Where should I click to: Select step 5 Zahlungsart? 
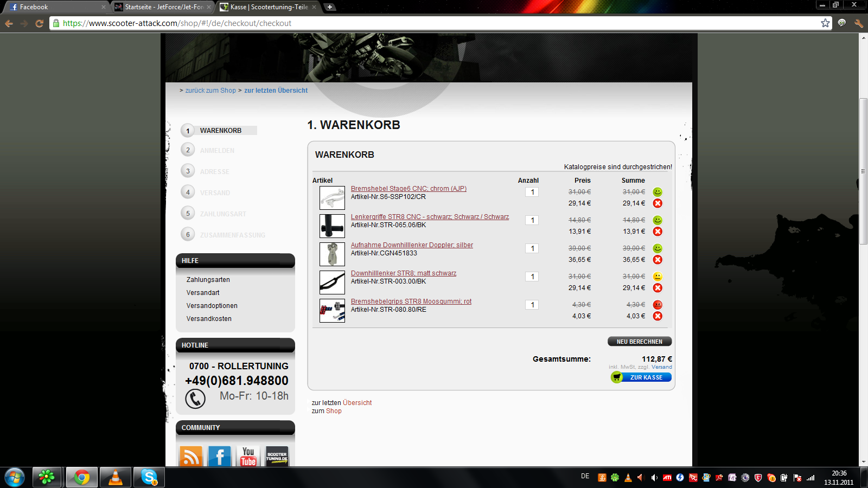(x=214, y=214)
